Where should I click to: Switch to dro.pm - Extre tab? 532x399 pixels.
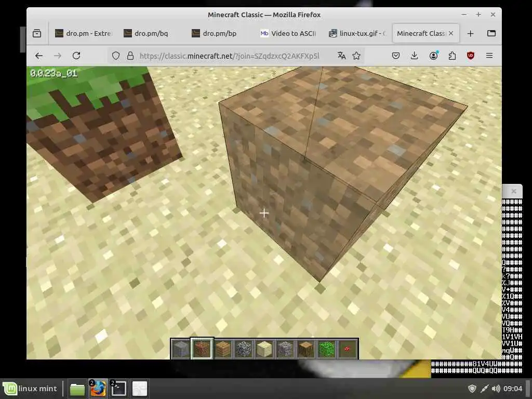(x=84, y=33)
